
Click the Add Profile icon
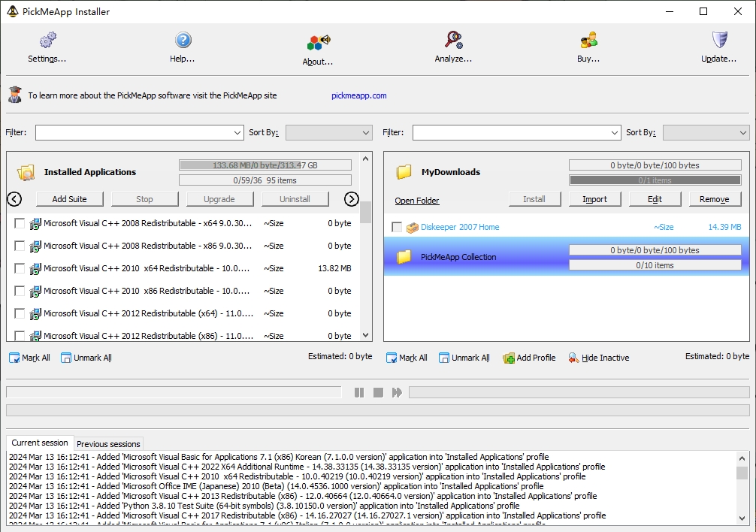tap(509, 358)
